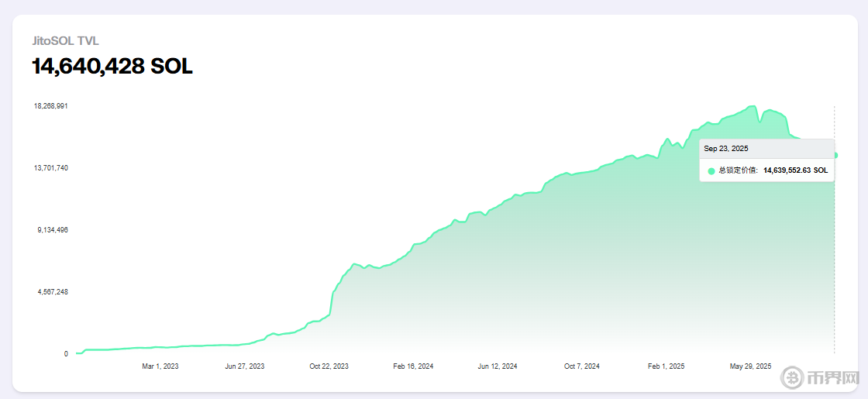The image size is (868, 399).
Task: Click the coin watermark logo icon
Action: (794, 377)
